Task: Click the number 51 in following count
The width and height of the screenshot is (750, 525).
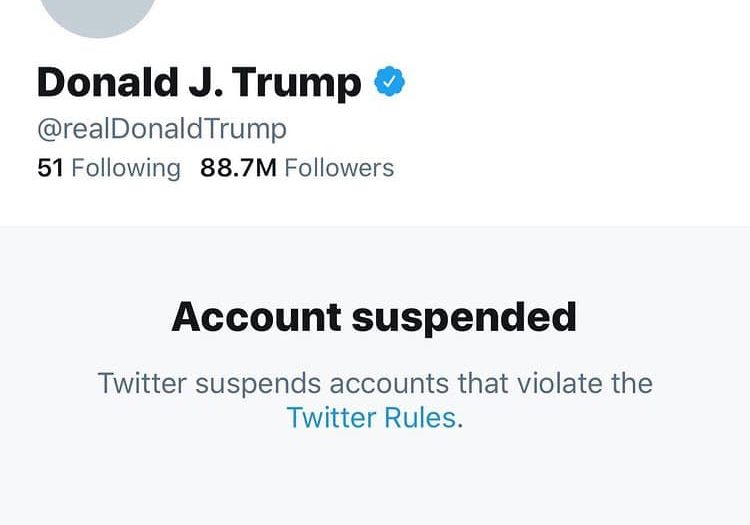Action: [50, 167]
